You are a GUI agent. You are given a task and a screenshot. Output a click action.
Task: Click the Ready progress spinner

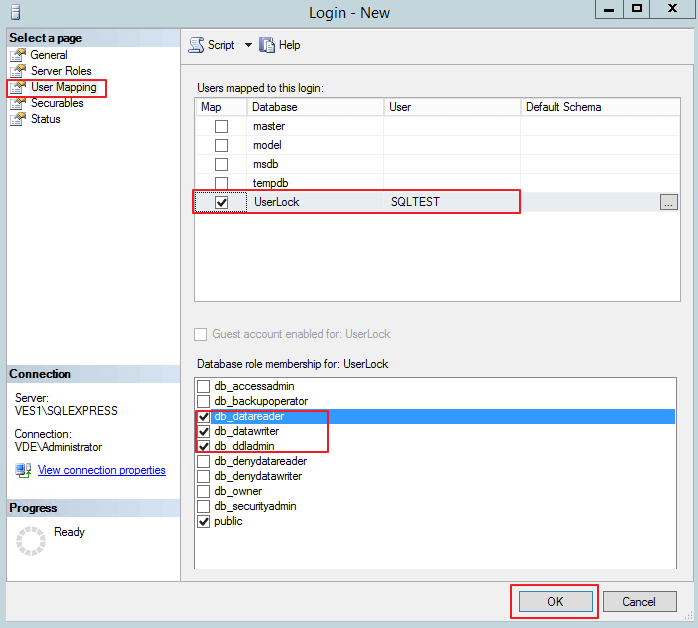pyautogui.click(x=31, y=541)
